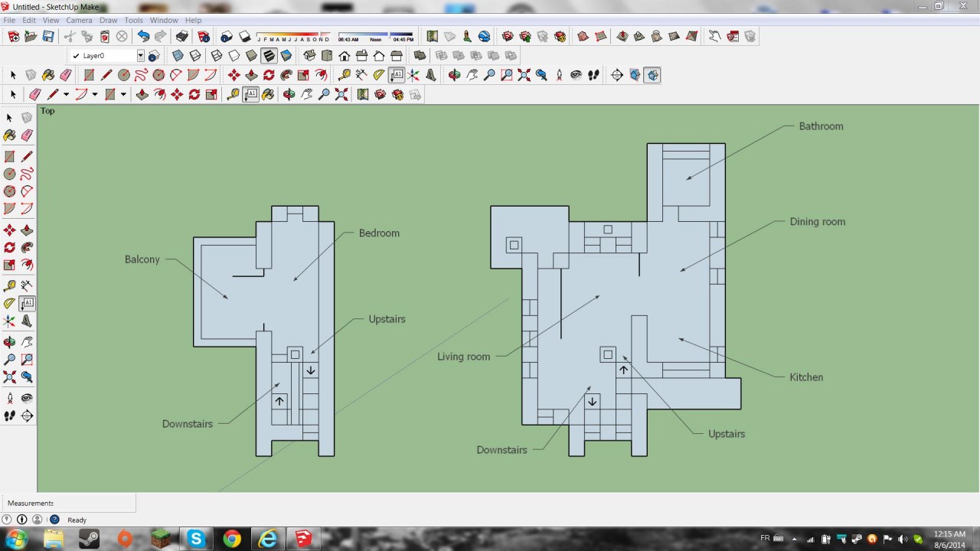Click the Undo arrow icon
This screenshot has height=551, width=980.
(143, 37)
